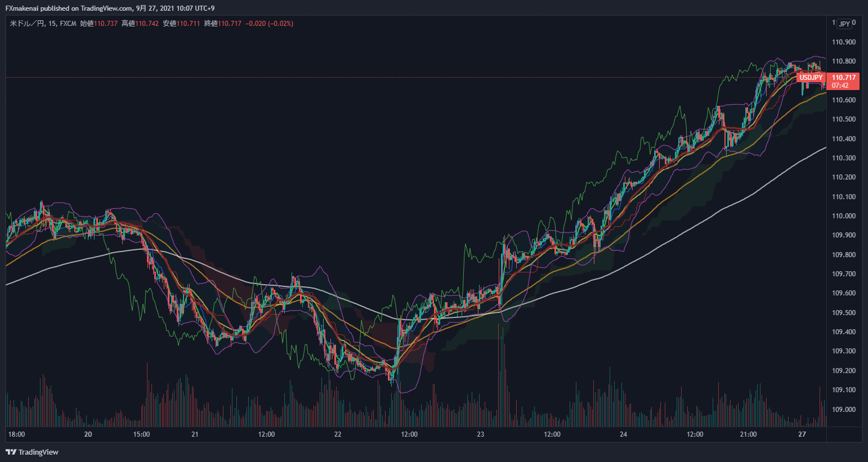868x462 pixels.
Task: Click the 110.100 price axis label
Action: point(844,197)
